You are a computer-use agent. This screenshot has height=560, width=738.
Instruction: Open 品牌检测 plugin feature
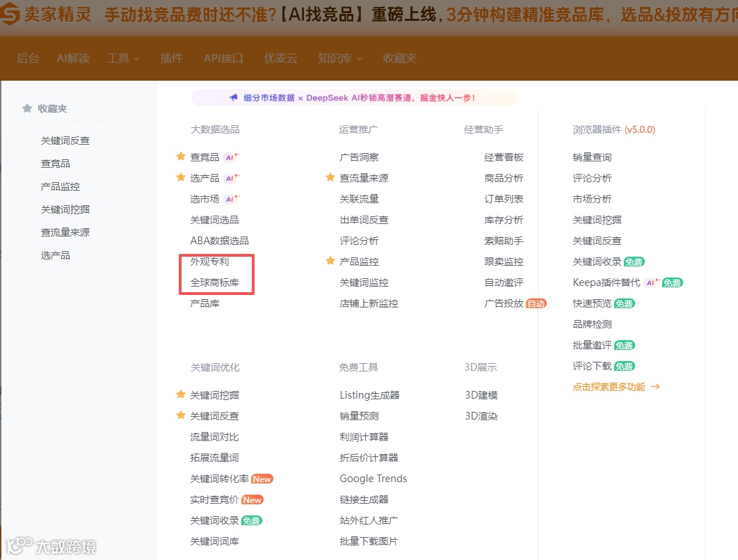(592, 324)
